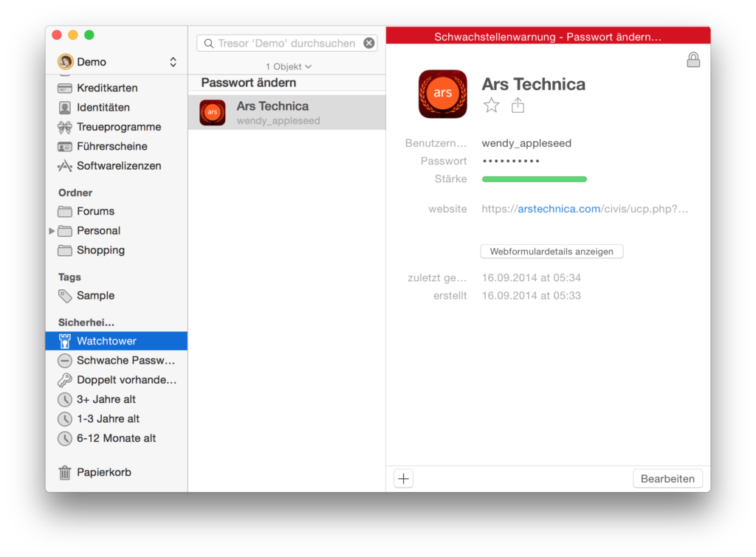756x557 pixels.
Task: Select the Identitäten icon in sidebar
Action: [65, 108]
